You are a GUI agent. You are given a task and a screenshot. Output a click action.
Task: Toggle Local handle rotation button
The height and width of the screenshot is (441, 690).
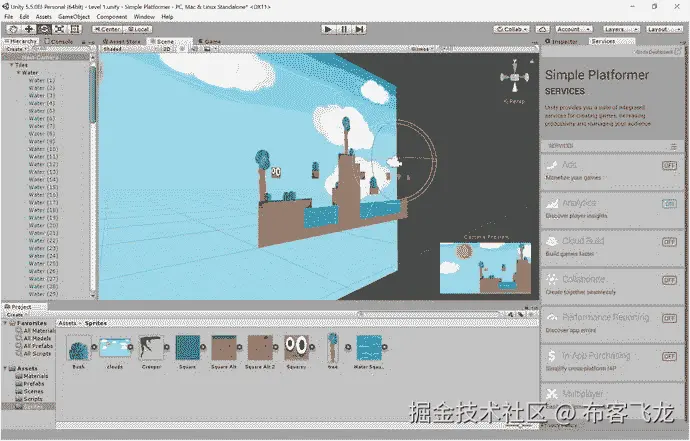(x=138, y=29)
